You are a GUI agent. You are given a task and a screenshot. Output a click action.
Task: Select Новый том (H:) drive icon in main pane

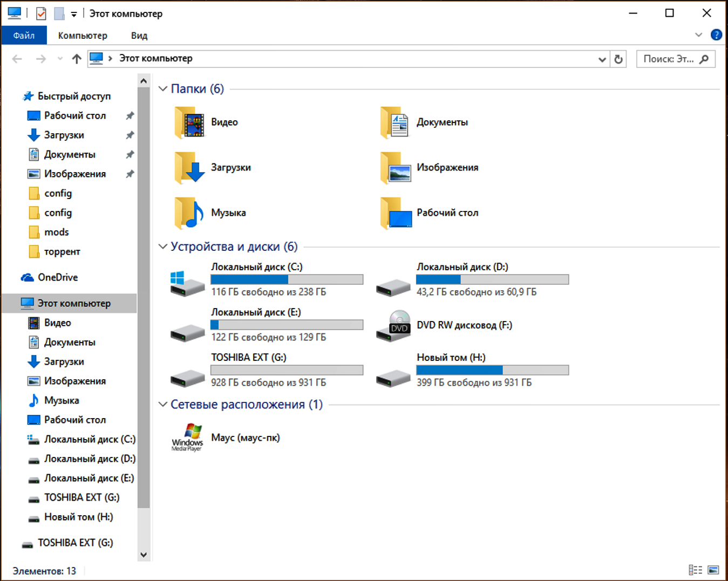coord(393,378)
